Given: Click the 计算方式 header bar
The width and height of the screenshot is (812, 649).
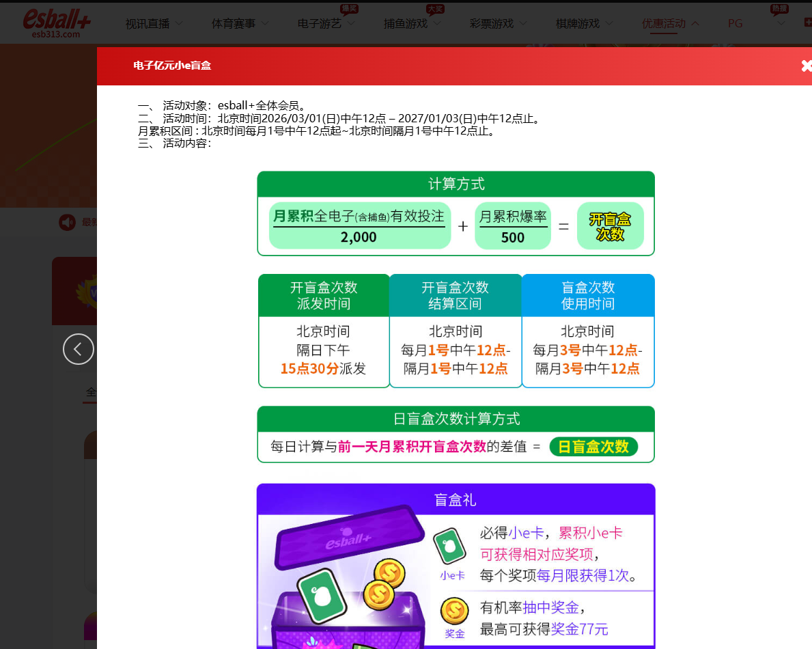Looking at the screenshot, I should 456,184.
